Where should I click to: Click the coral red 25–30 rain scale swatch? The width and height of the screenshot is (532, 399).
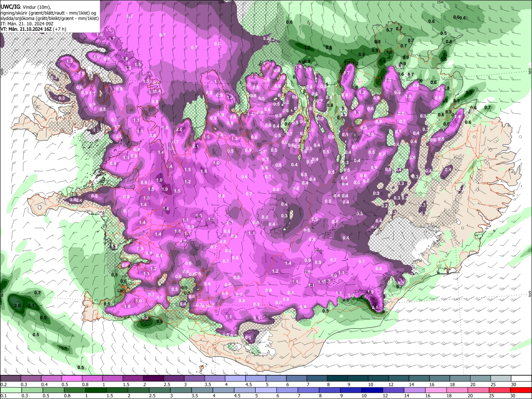point(500,390)
